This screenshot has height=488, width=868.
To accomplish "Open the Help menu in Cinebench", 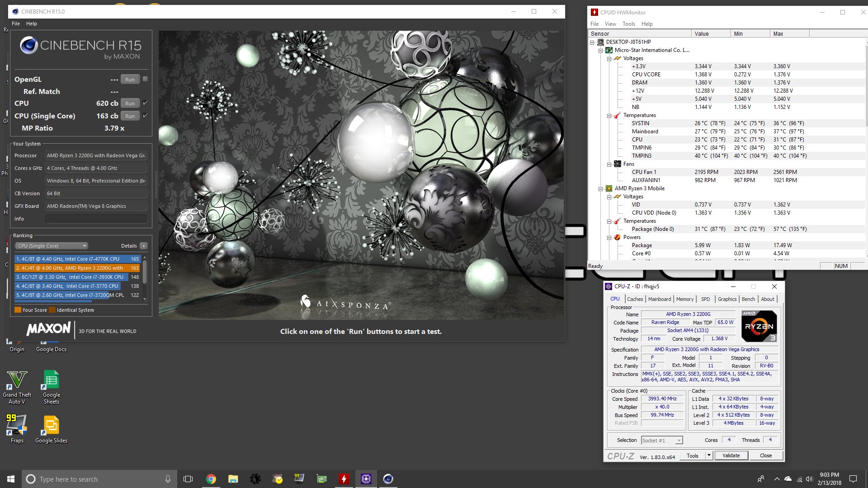I will click(x=32, y=23).
